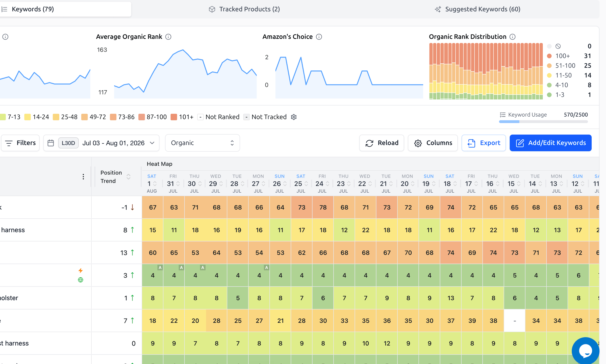Click the Amazon's Choice info icon
606x364 pixels.
click(x=319, y=37)
